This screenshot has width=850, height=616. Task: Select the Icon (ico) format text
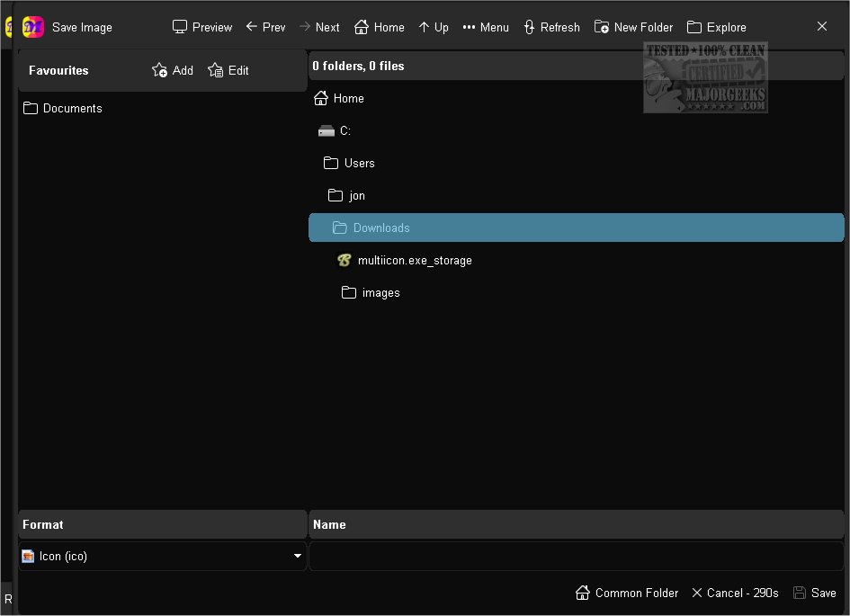(x=64, y=556)
